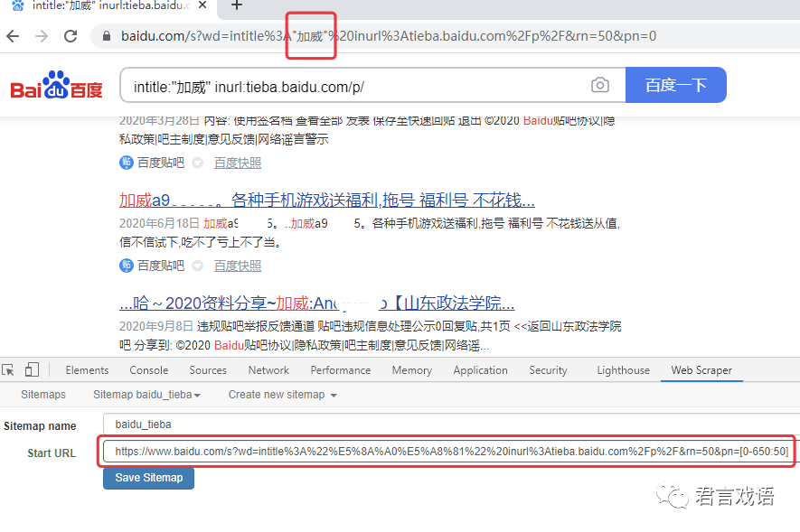
Task: Click the Save Sitemap button
Action: point(148,478)
